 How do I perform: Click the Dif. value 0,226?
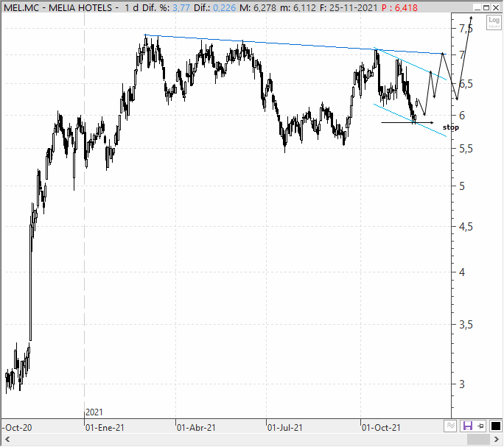point(224,7)
